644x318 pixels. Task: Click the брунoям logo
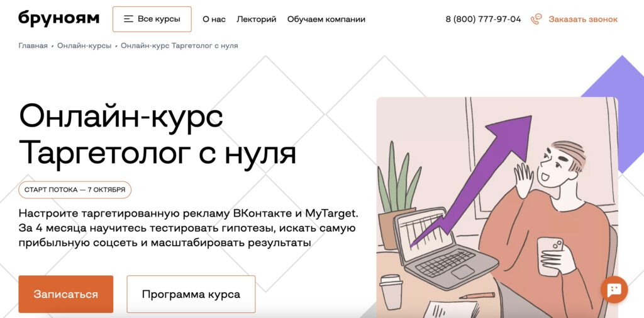point(58,19)
